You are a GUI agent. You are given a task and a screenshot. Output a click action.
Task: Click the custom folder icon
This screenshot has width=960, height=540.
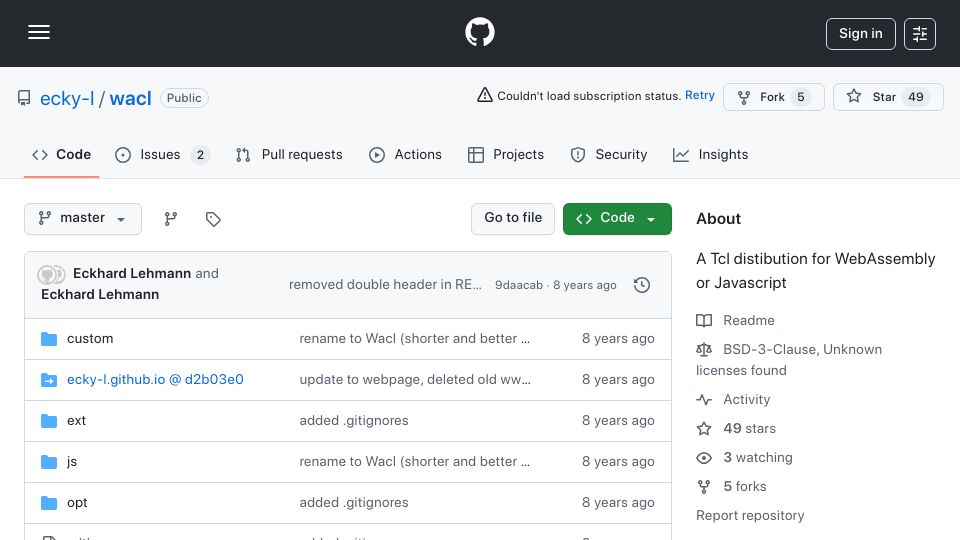[49, 339]
